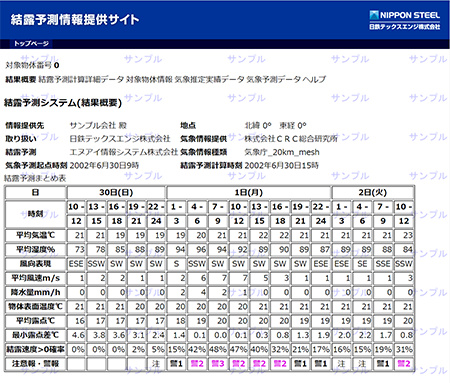The width and height of the screenshot is (450, 383).
Task: Click the 平均気温℃ row header
Action: [x=35, y=235]
